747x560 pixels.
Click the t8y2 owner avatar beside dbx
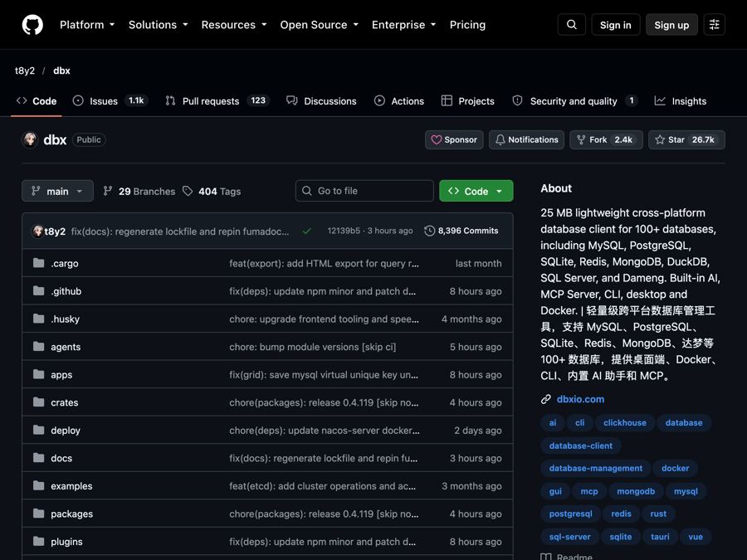pos(30,139)
